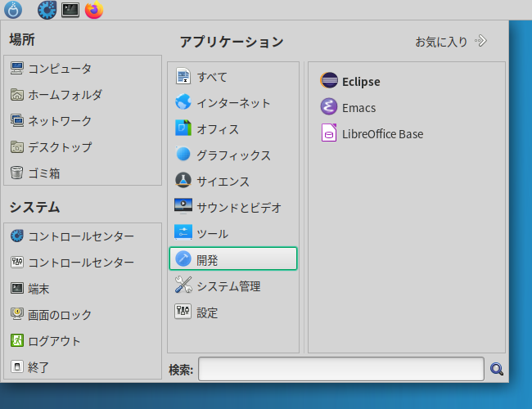Select the サイエンス flask icon

[183, 181]
